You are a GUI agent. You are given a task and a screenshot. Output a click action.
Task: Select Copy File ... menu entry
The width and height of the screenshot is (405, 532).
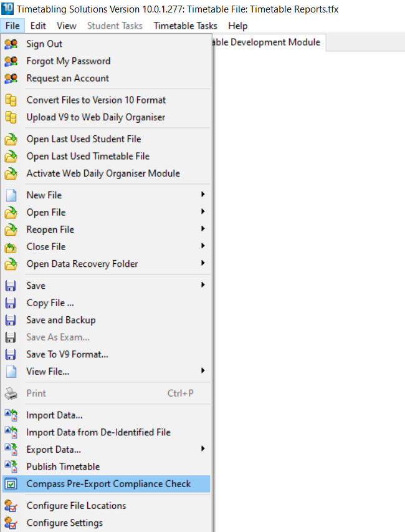(106, 303)
